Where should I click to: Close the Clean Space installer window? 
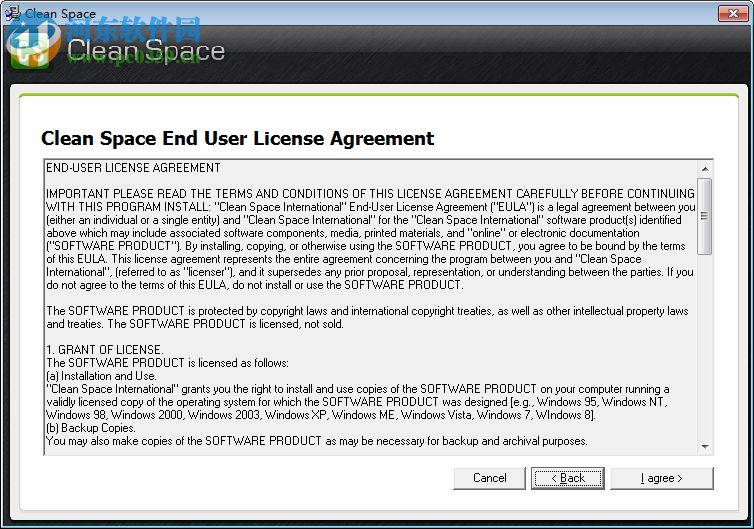click(x=733, y=13)
